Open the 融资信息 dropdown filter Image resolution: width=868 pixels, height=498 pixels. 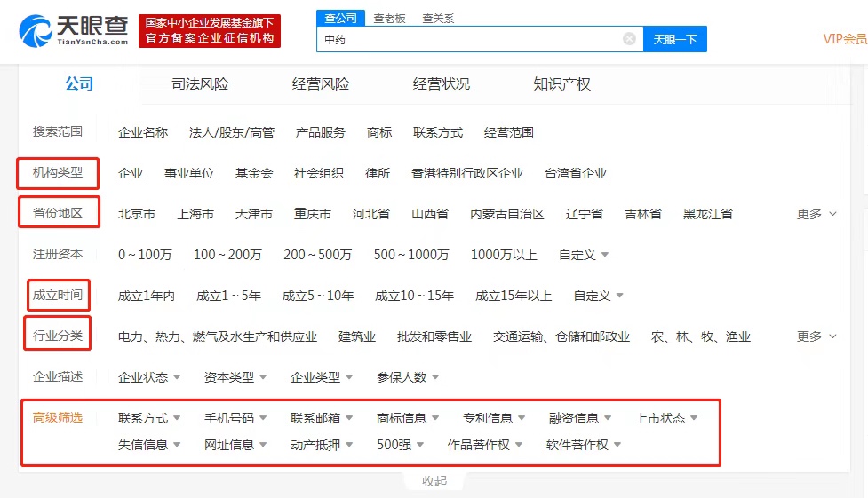point(579,418)
